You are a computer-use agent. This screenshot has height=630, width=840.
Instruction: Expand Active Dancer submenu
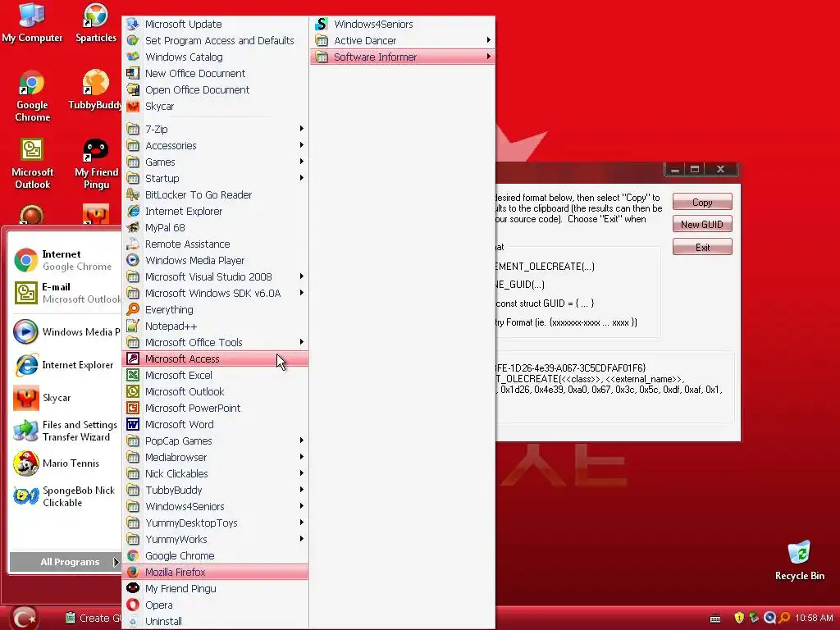pyautogui.click(x=402, y=41)
